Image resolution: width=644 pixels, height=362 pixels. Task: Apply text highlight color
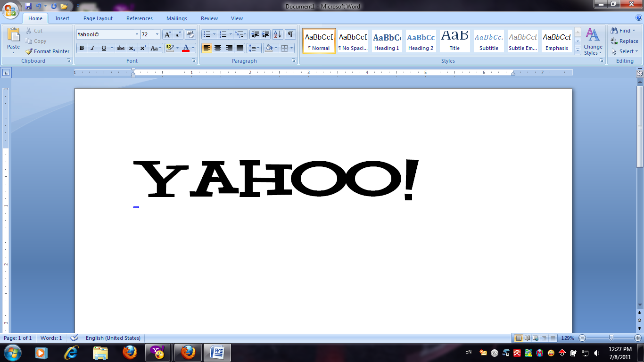(x=170, y=48)
